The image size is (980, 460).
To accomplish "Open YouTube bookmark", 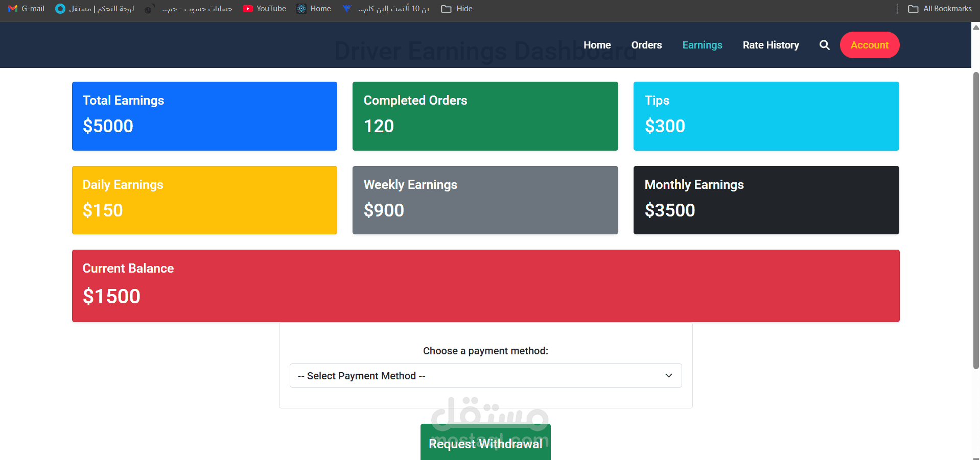I will 264,9.
